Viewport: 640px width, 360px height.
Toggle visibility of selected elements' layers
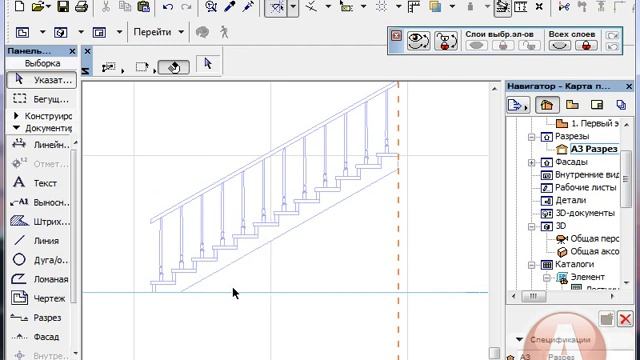click(476, 45)
